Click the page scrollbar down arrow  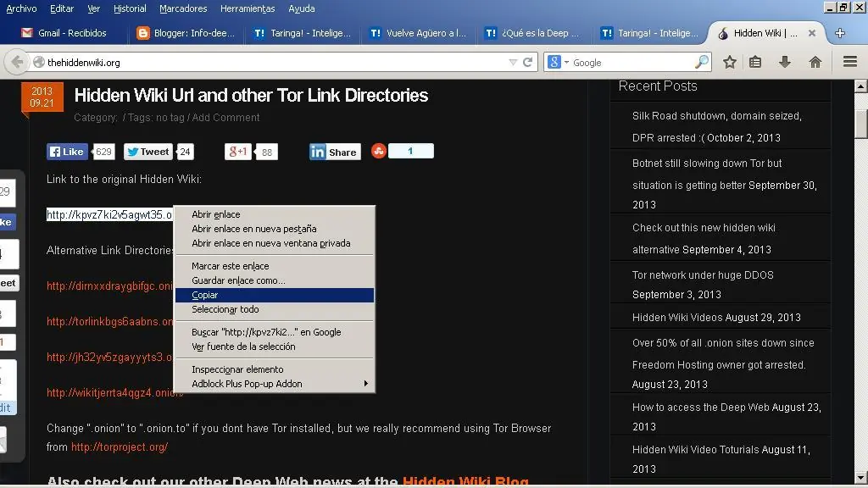(861, 478)
